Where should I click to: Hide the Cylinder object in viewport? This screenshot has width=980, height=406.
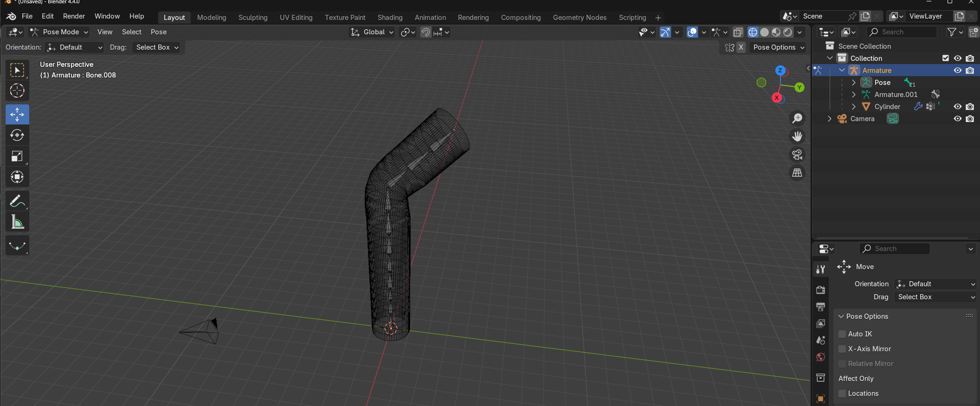(x=957, y=107)
